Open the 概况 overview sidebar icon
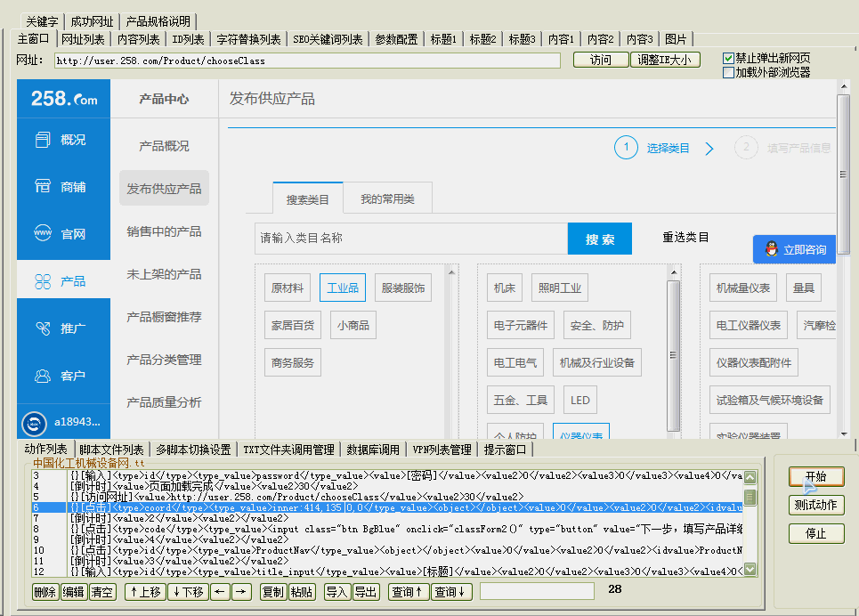Viewport: 859px width, 616px height. pos(43,140)
